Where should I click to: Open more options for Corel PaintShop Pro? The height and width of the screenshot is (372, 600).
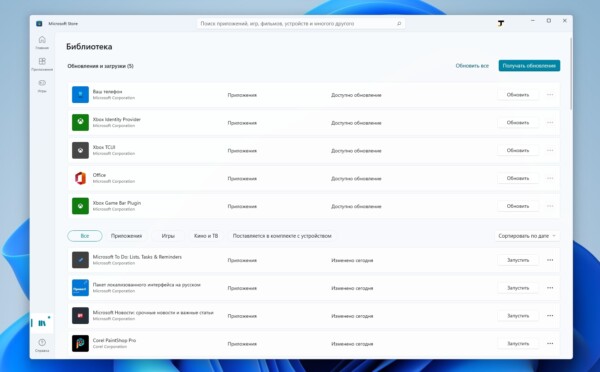pos(550,343)
